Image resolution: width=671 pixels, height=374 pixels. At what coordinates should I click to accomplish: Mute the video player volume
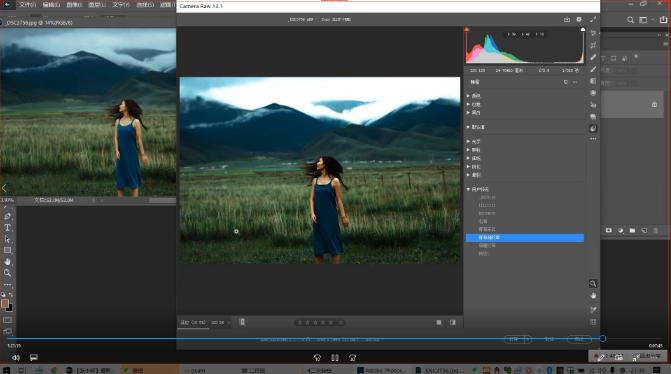16,357
